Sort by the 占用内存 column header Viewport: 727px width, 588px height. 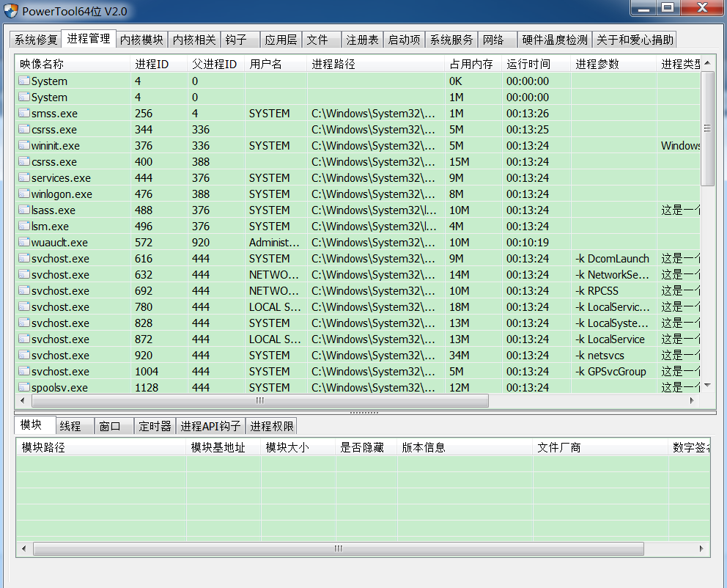(x=473, y=64)
